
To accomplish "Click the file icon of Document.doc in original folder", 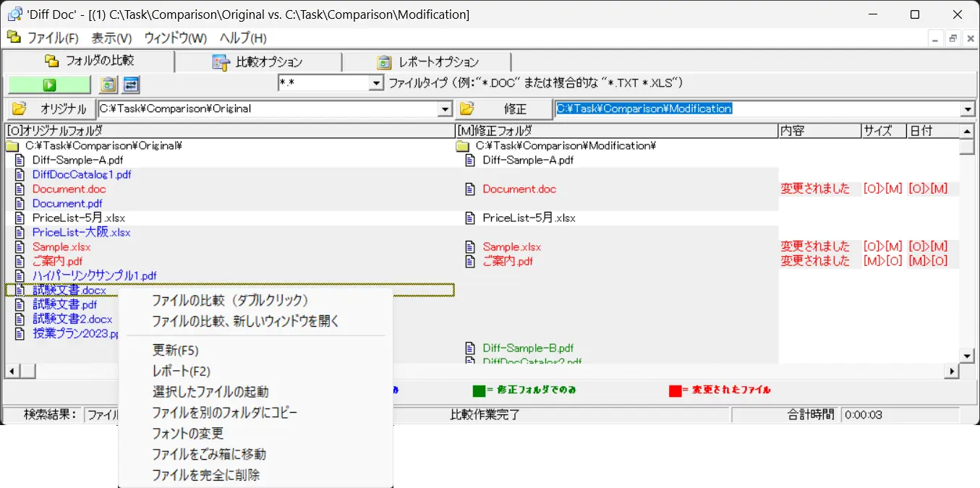I will pyautogui.click(x=20, y=189).
